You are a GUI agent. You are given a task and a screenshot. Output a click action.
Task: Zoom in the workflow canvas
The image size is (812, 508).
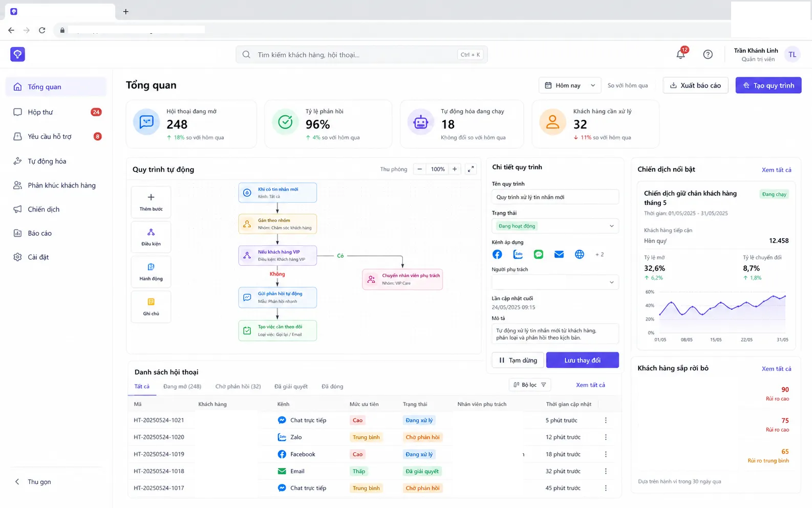(x=455, y=169)
